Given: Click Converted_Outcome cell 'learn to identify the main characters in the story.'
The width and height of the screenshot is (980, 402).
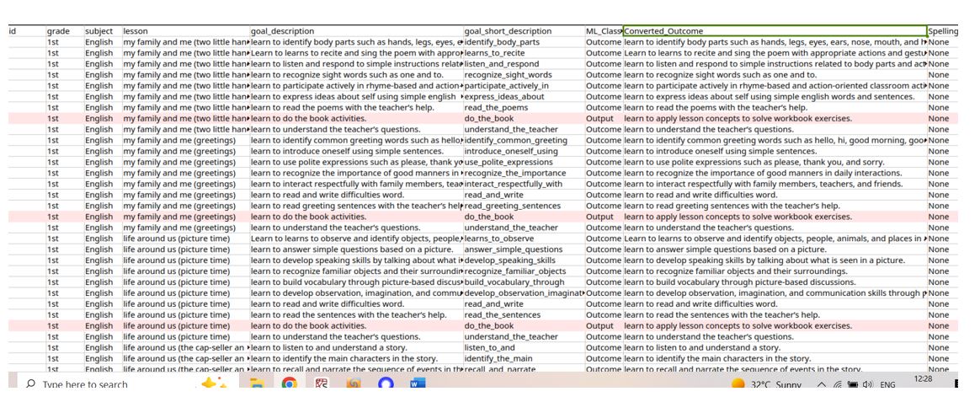Looking at the screenshot, I should (775, 359).
